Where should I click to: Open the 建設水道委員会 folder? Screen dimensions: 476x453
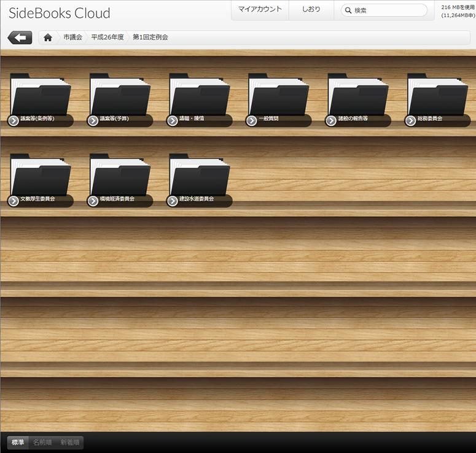pos(200,177)
